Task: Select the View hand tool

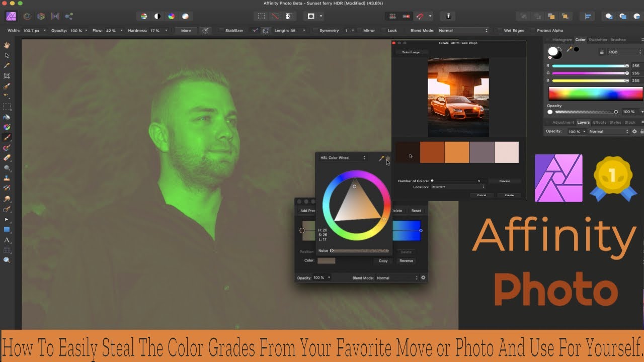Action: tap(7, 45)
